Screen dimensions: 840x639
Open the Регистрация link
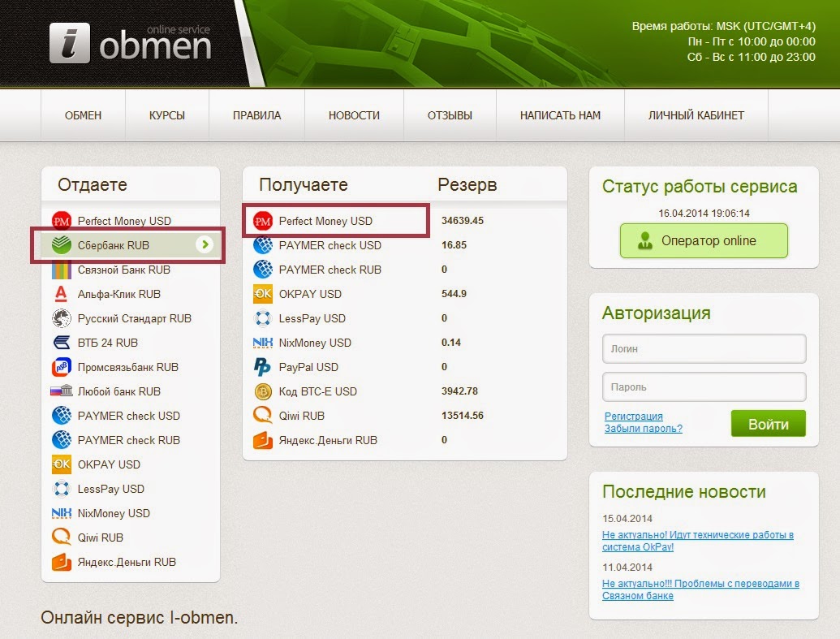coord(633,416)
